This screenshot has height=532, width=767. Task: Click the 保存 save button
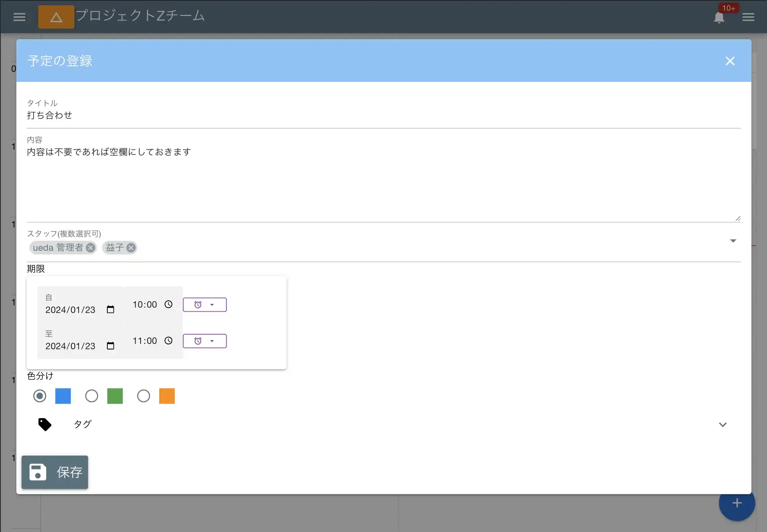(55, 472)
